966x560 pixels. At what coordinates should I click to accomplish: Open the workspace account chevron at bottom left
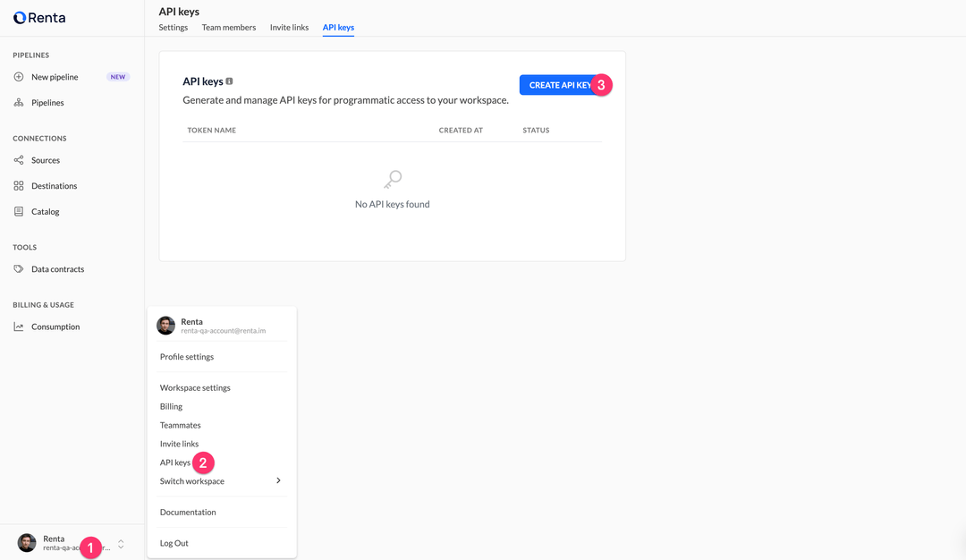point(120,543)
